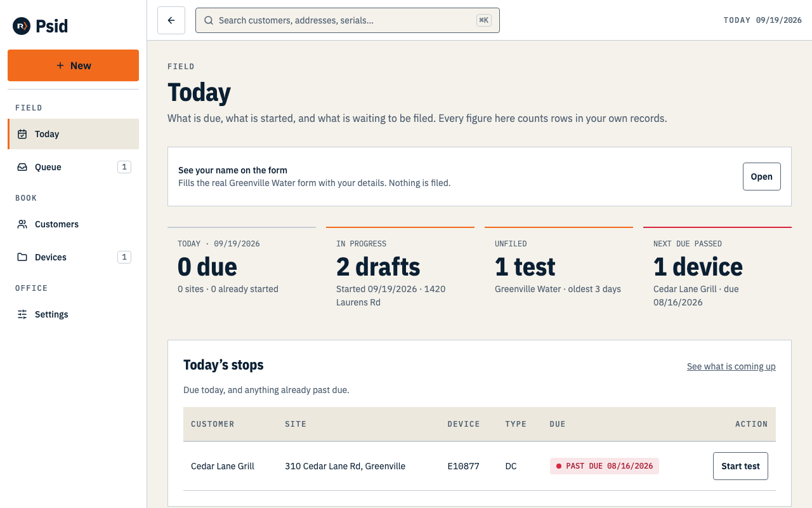Click the Devices folder icon
812x508 pixels.
22,257
